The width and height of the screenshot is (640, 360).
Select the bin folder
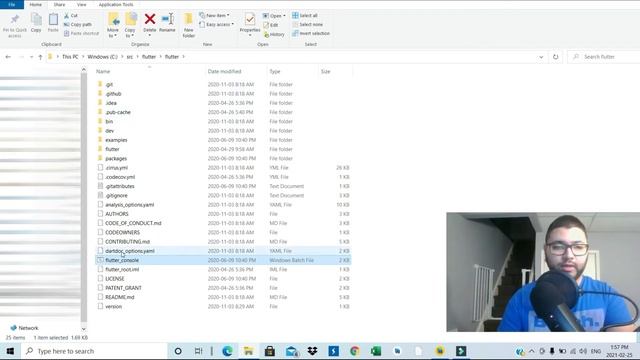pos(109,122)
